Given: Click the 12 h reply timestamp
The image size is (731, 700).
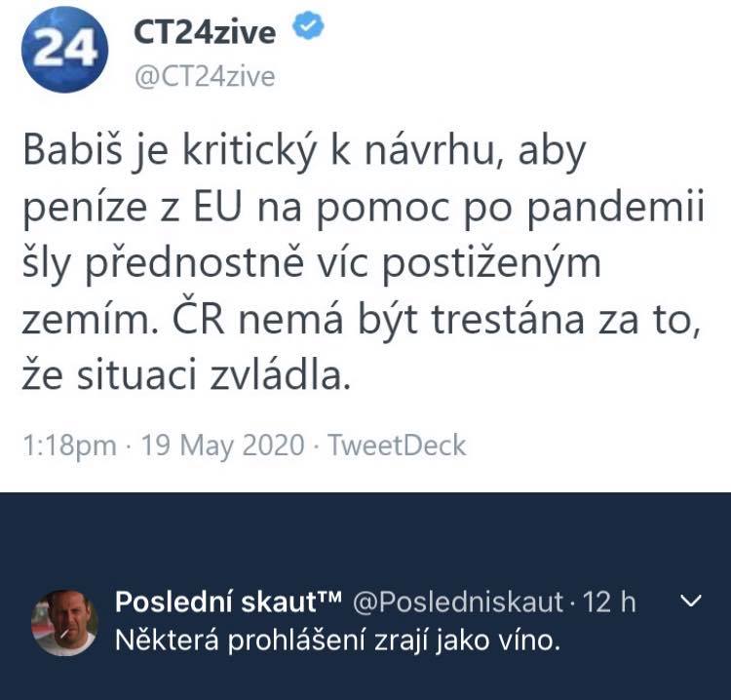Looking at the screenshot, I should coord(609,603).
